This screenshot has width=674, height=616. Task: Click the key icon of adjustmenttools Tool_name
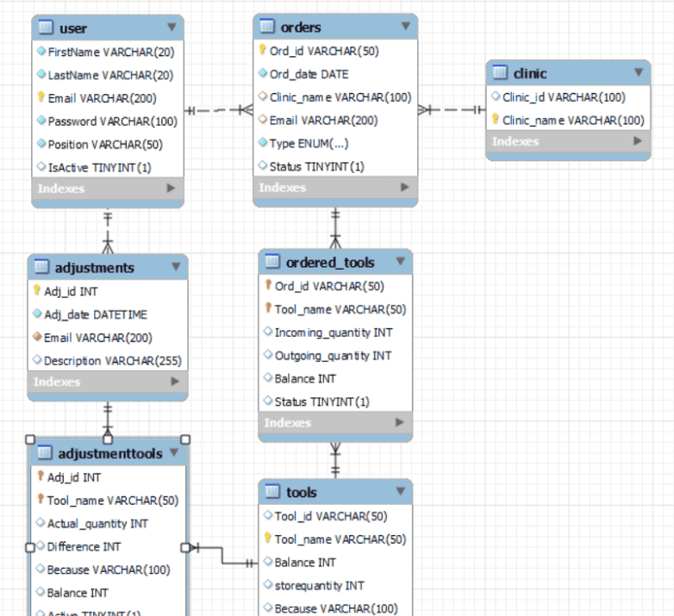(41, 499)
